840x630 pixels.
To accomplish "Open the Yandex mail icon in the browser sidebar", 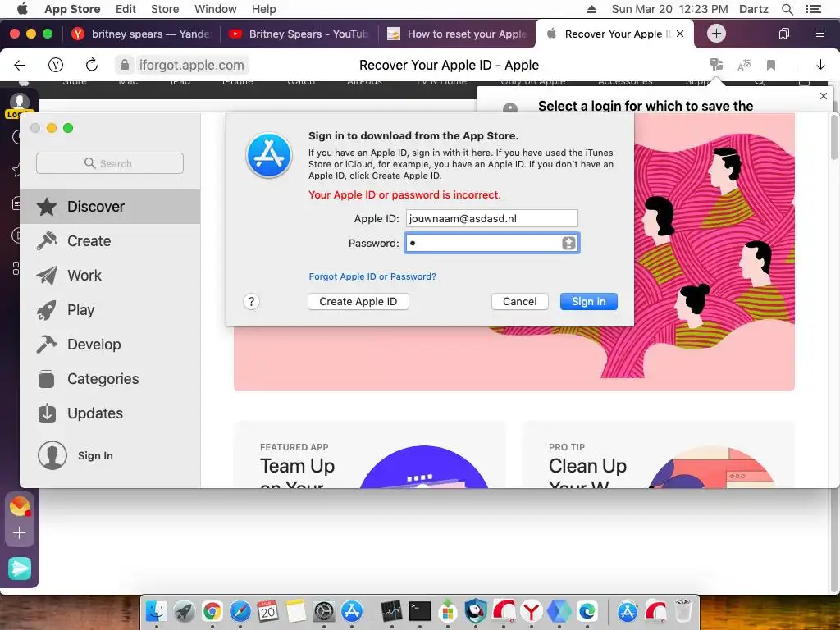I will point(20,506).
